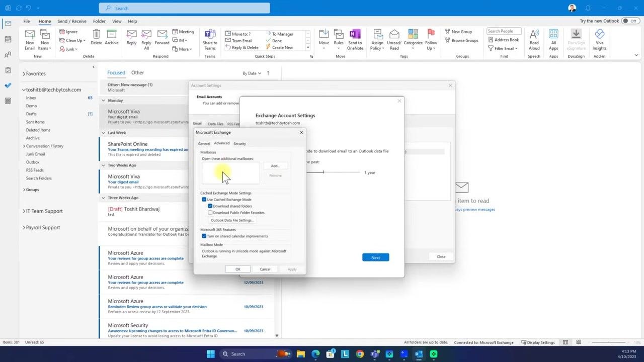Toggle Turn on shared calendar improvements

tap(204, 236)
